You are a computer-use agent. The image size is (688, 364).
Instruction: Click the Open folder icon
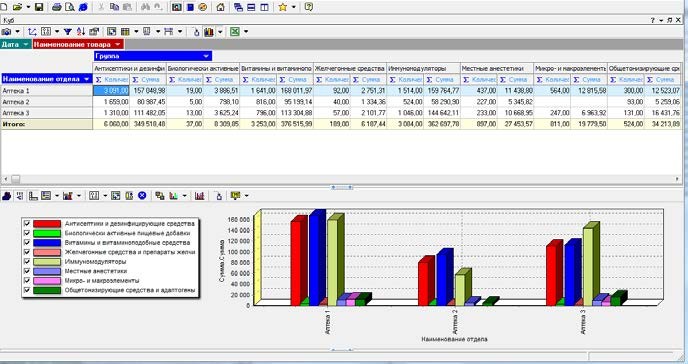click(x=18, y=7)
